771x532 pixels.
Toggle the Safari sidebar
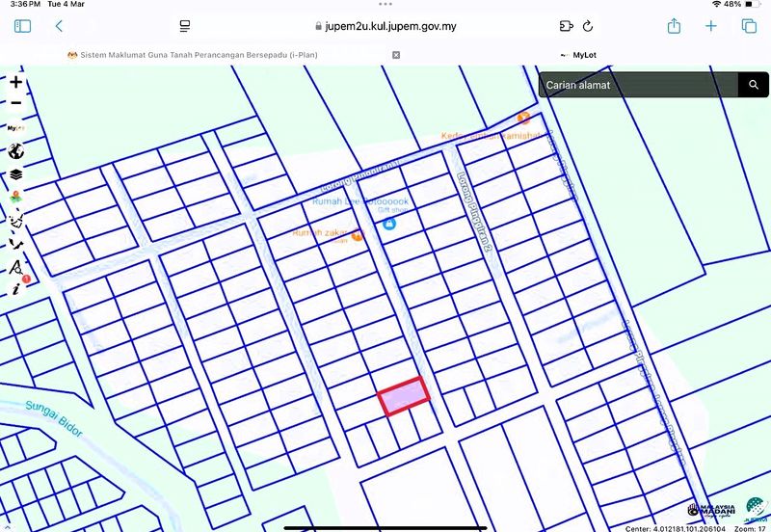coord(22,26)
